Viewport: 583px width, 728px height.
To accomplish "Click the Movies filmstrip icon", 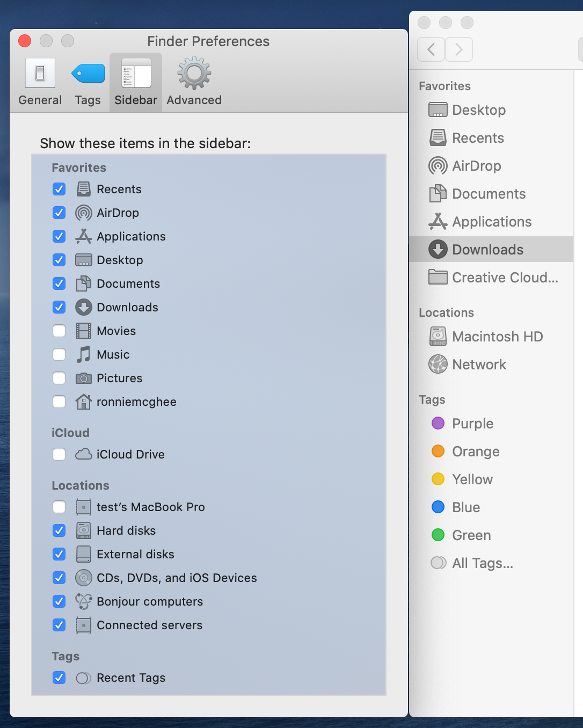I will [x=83, y=331].
